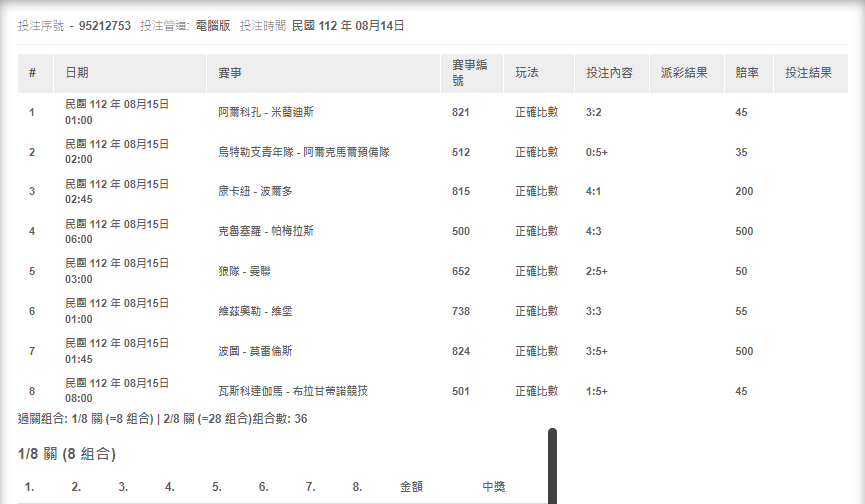The width and height of the screenshot is (865, 504).
Task: Click the 賠率 column header
Action: (747, 73)
